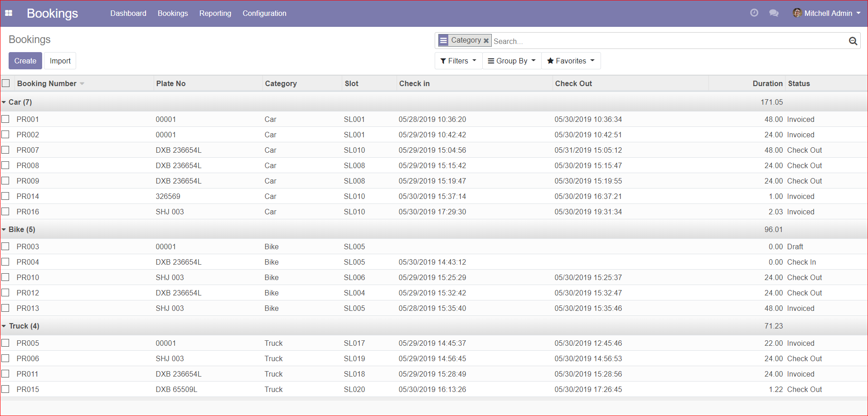Click the Create button
Viewport: 868px width, 416px height.
click(25, 61)
